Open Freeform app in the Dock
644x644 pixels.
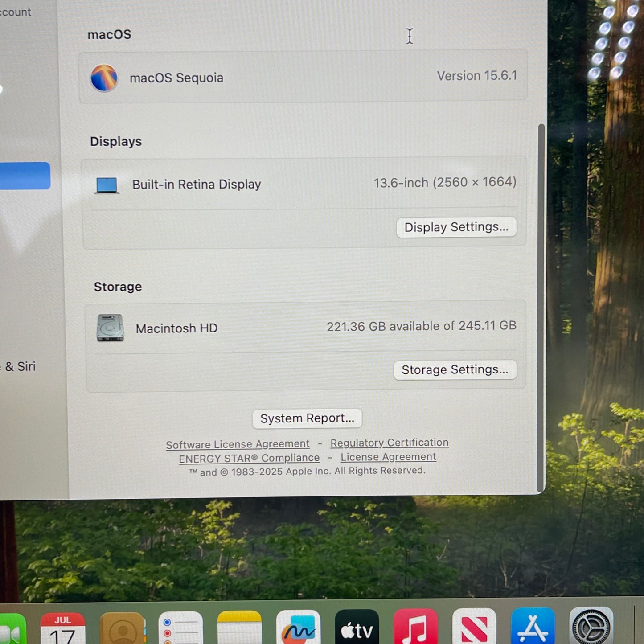coord(298,627)
